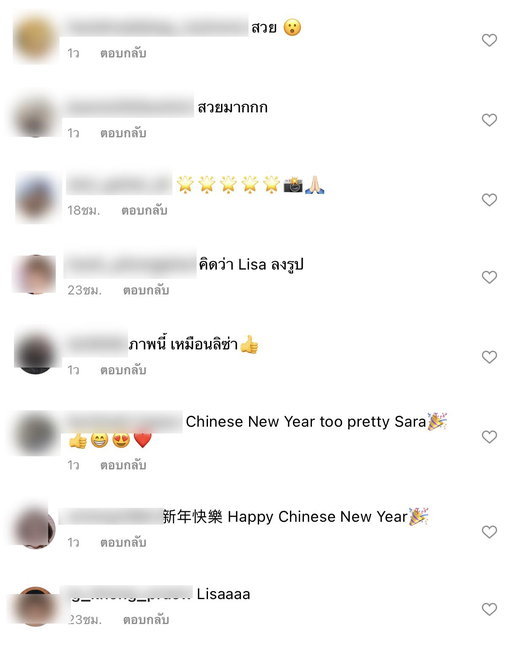The height and width of the screenshot is (646, 525).
Task: Reply to 'ภาพนี้ เหมือนลิซ่า' comment
Action: pos(123,370)
